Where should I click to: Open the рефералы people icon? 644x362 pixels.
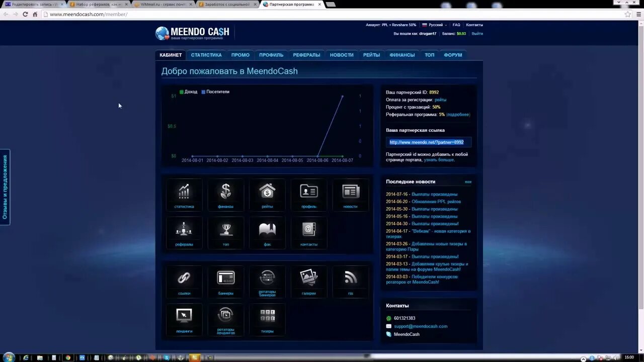point(184,232)
